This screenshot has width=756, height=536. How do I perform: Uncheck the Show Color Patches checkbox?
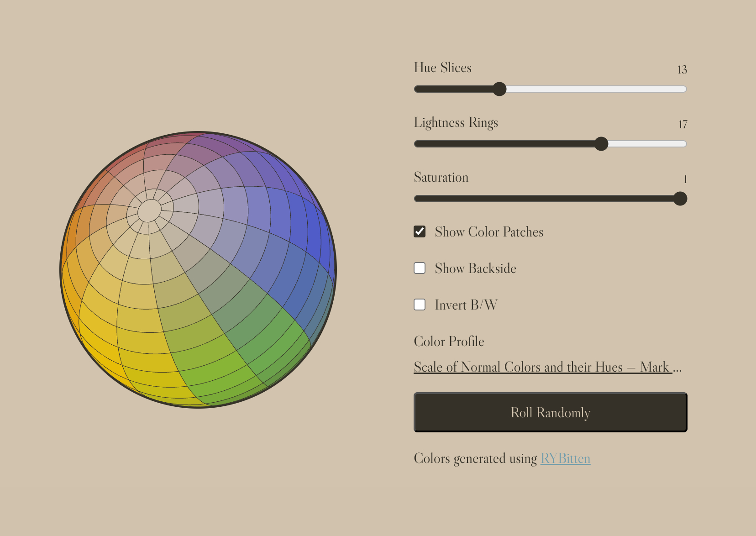click(x=420, y=232)
